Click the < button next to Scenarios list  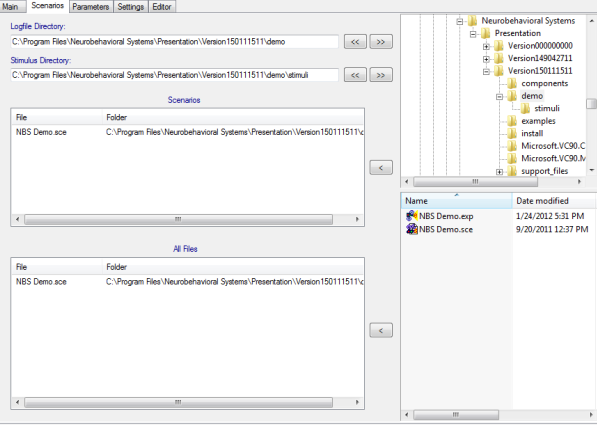381,168
